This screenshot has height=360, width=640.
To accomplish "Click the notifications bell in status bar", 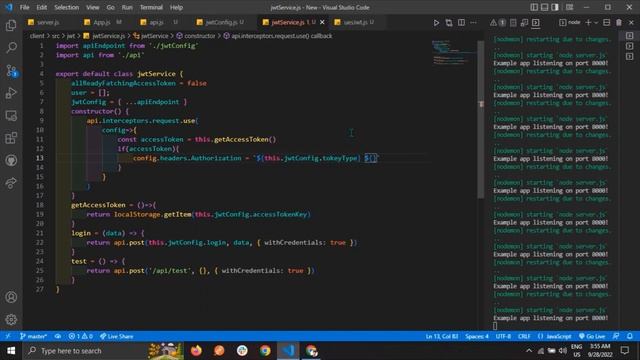I will coord(630,336).
